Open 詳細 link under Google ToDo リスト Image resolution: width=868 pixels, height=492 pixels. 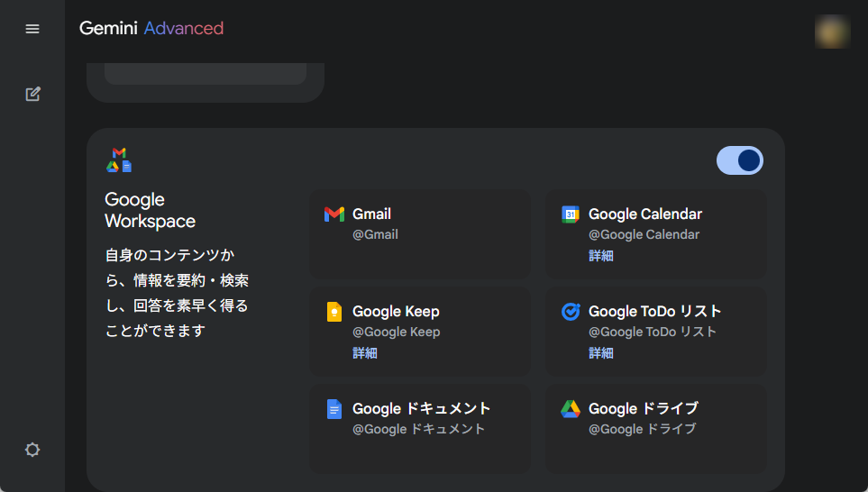pyautogui.click(x=600, y=353)
